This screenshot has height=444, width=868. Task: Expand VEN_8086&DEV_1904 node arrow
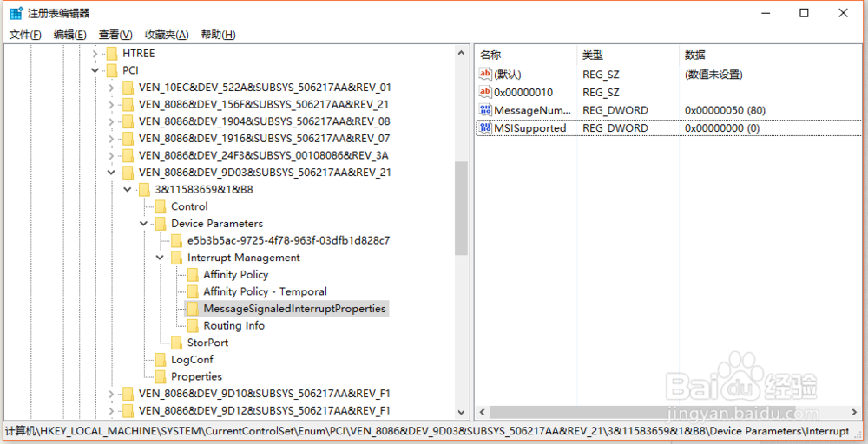[x=111, y=121]
